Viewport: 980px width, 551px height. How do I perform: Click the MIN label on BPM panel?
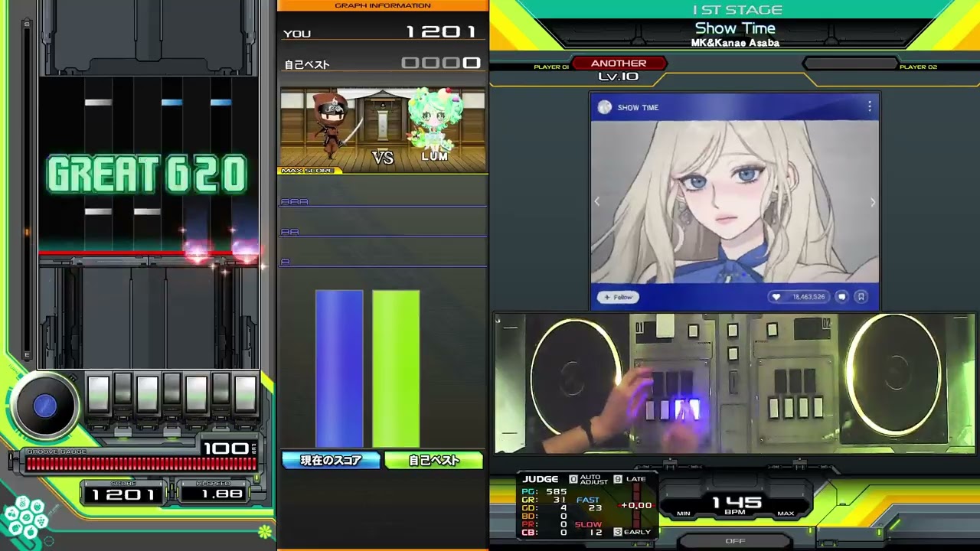(684, 514)
